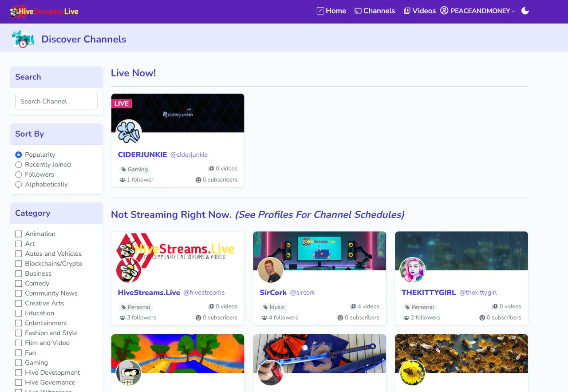Click the colorful trees painting banner
The width and height of the screenshot is (568, 392).
click(177, 353)
